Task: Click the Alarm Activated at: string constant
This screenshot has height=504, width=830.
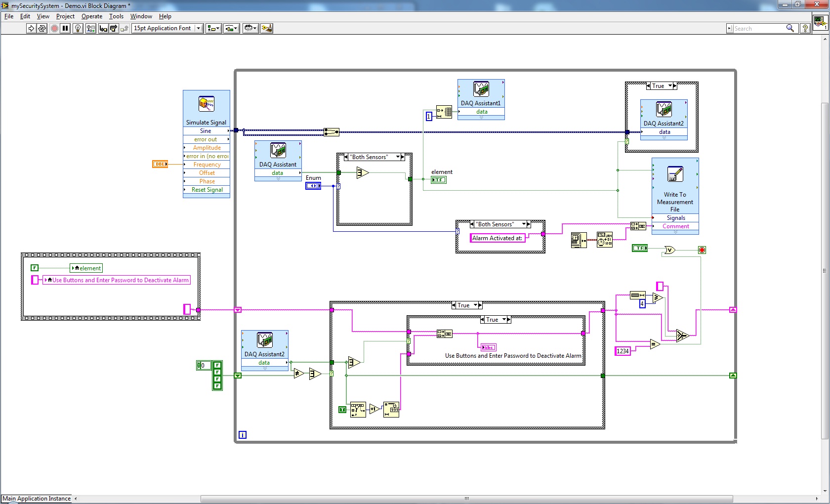Action: click(x=497, y=238)
